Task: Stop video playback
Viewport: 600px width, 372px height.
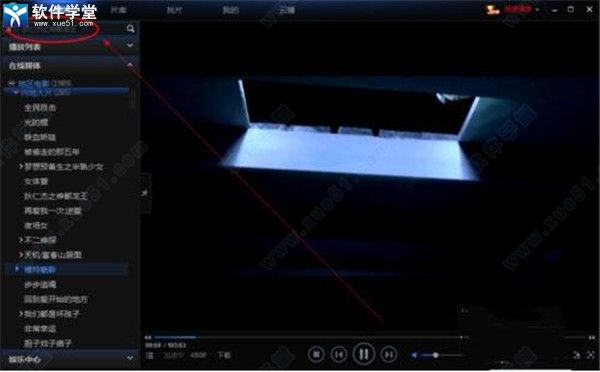Action: click(x=317, y=355)
